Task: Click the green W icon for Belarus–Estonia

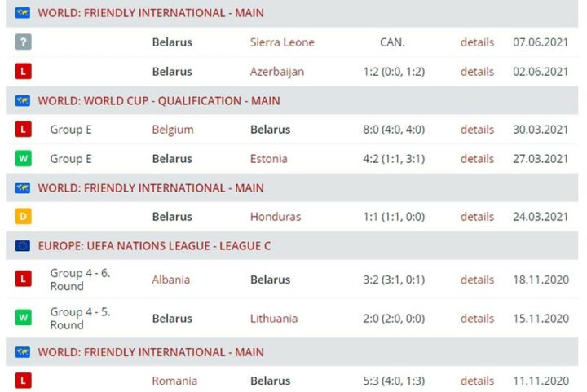Action: tap(23, 159)
